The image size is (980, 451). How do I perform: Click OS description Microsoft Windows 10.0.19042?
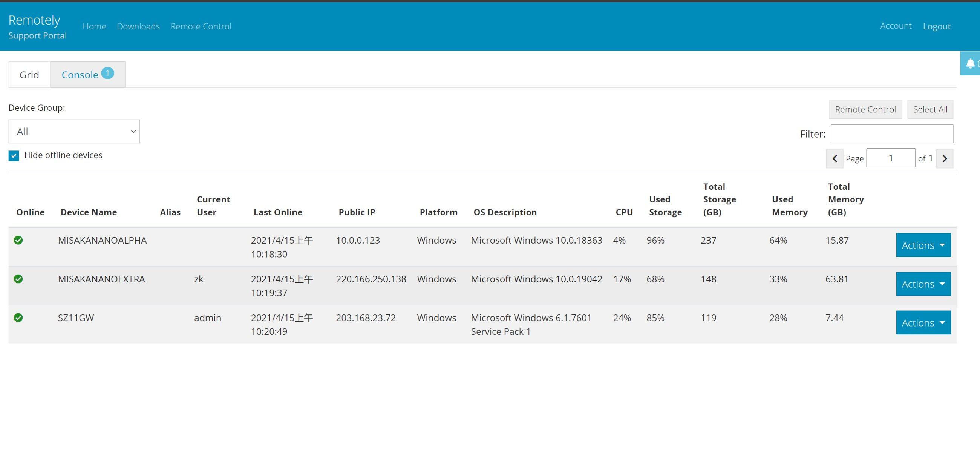[x=536, y=279]
